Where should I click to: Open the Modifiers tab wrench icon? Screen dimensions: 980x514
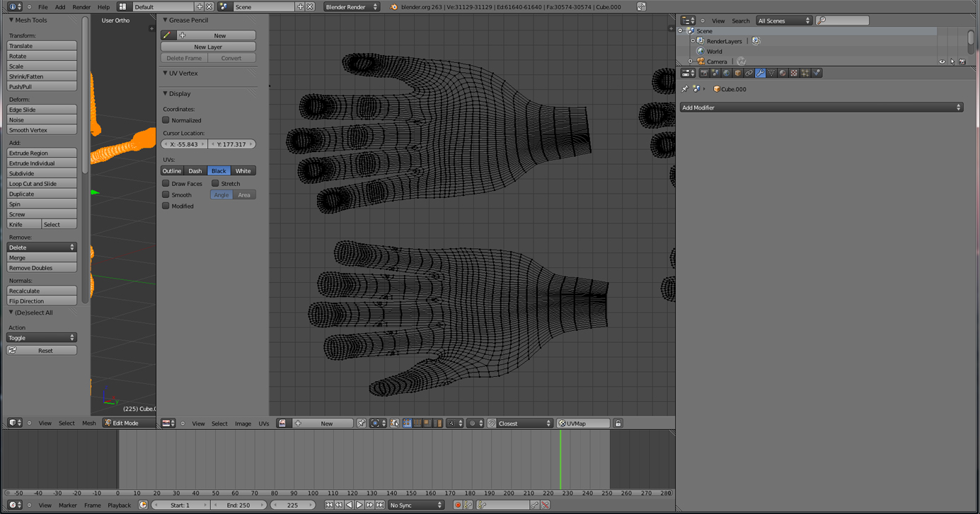760,73
